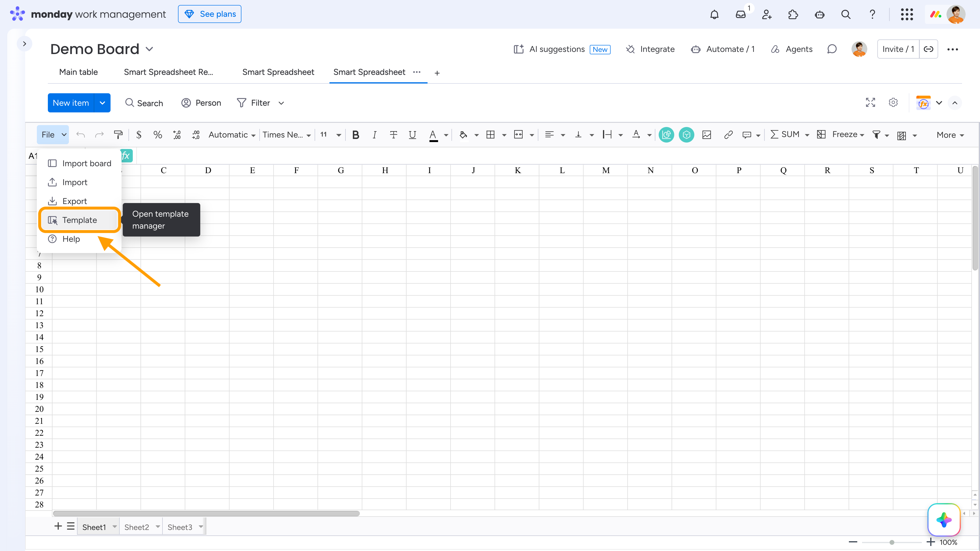Open the notifications bell

714,14
